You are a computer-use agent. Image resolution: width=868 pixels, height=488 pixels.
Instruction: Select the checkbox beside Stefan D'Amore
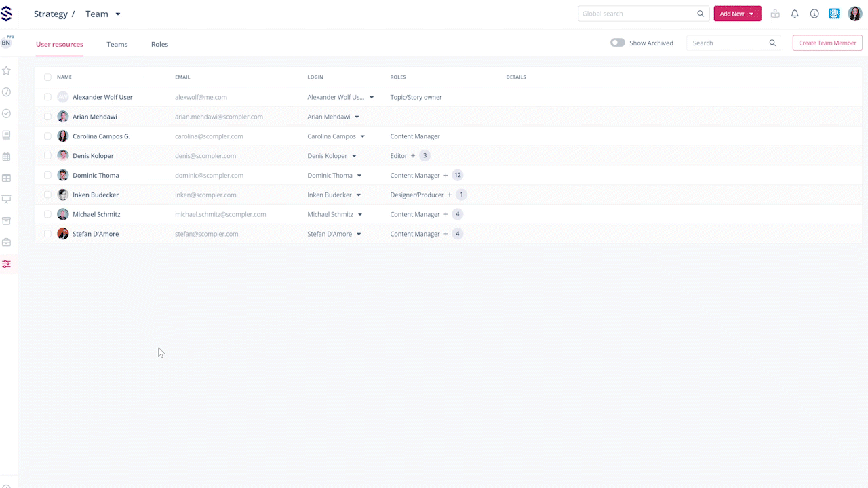47,234
